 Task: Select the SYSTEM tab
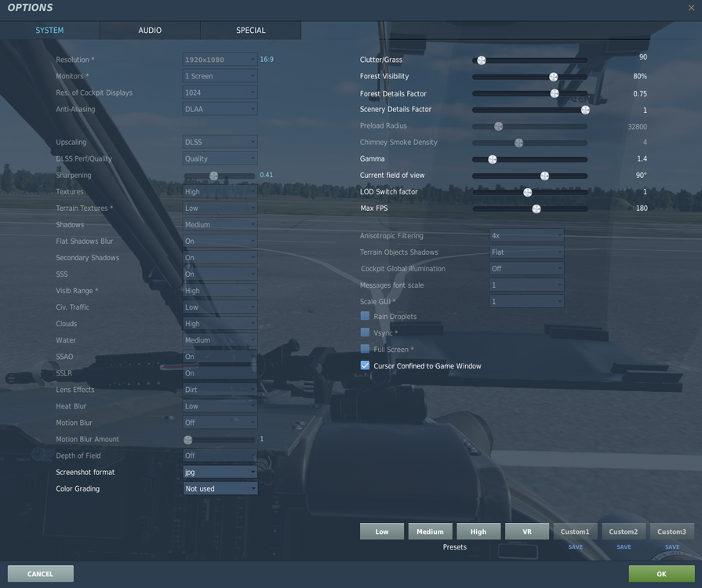(x=49, y=31)
